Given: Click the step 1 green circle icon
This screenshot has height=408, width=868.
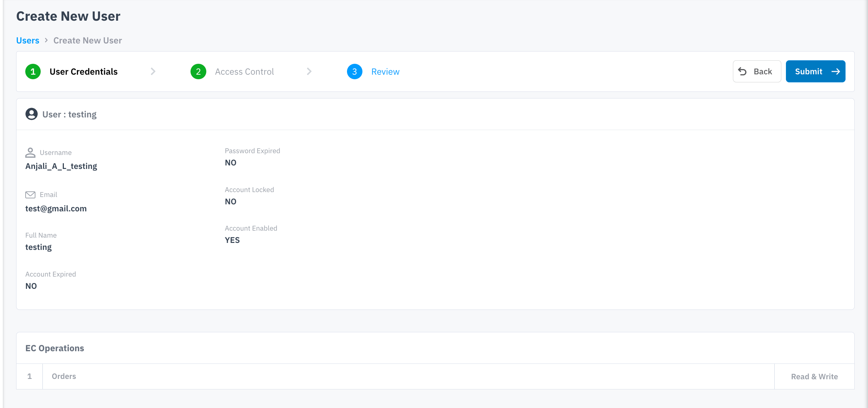Looking at the screenshot, I should tap(33, 72).
